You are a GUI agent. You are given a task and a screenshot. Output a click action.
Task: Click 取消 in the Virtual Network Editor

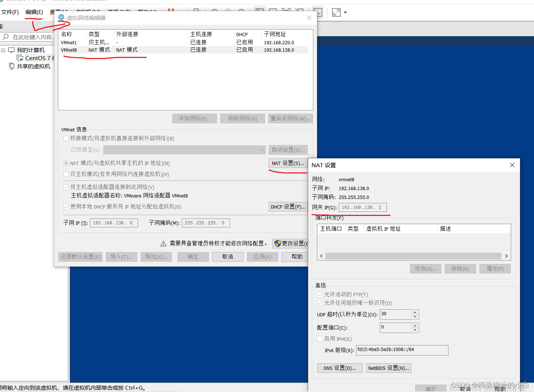click(228, 257)
